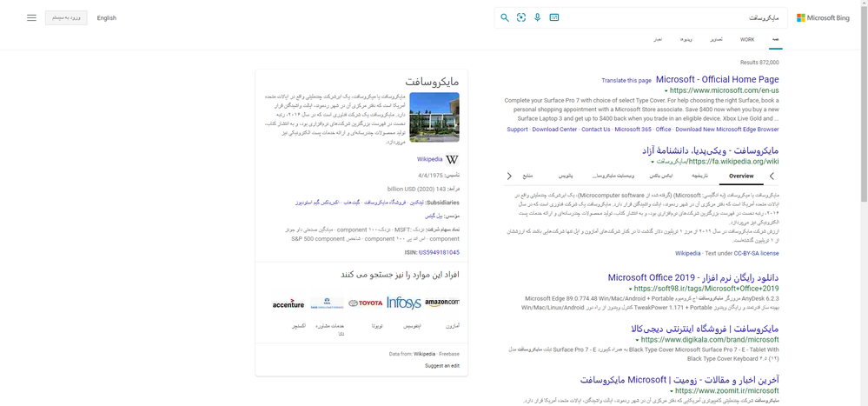Viewport: 868px width, 406px height.
Task: Click the Microsoft Bing logo
Action: click(x=823, y=17)
